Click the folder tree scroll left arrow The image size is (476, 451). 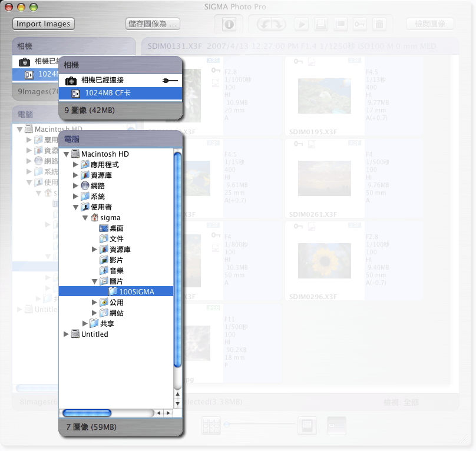[158, 413]
